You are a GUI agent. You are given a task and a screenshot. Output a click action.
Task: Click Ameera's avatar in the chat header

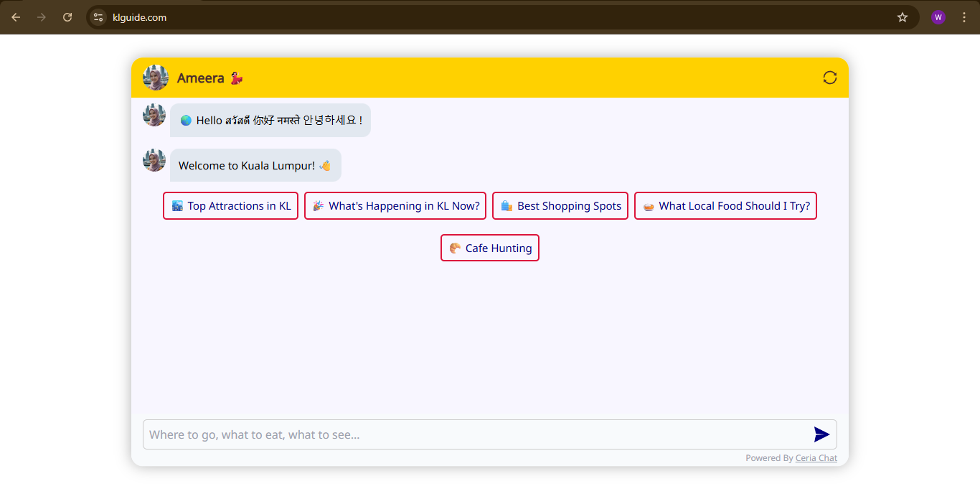click(155, 78)
